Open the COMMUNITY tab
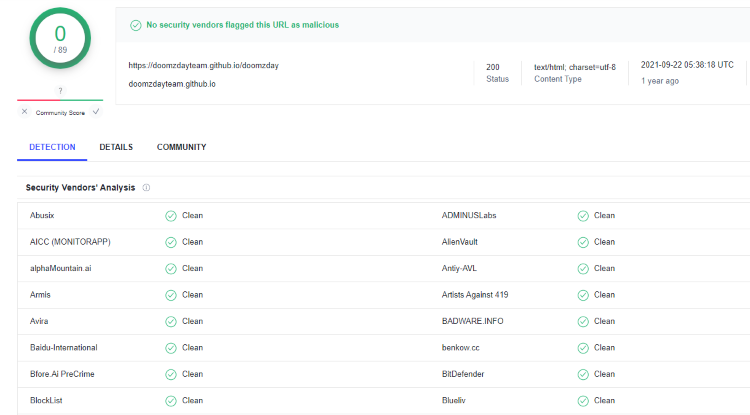Image resolution: width=750 pixels, height=415 pixels. tap(181, 147)
